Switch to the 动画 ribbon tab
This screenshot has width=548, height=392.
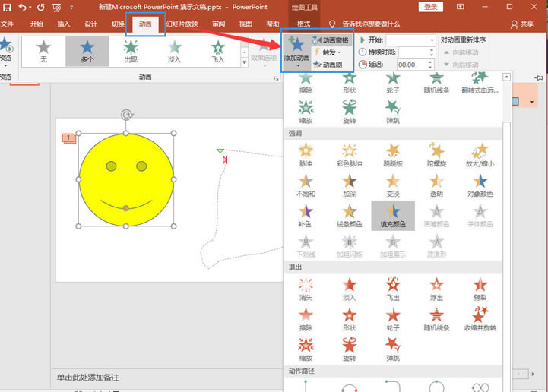[145, 24]
